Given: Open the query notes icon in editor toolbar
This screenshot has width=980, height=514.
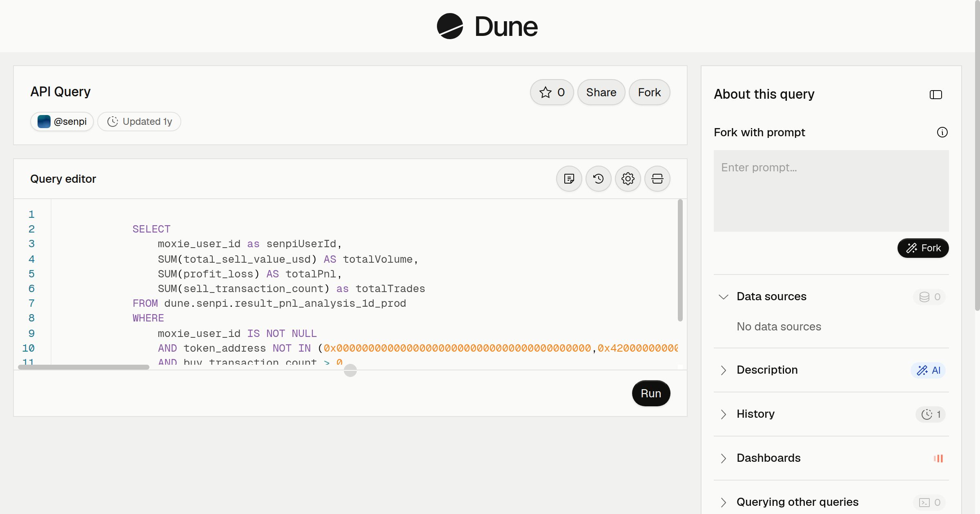Looking at the screenshot, I should pyautogui.click(x=569, y=179).
